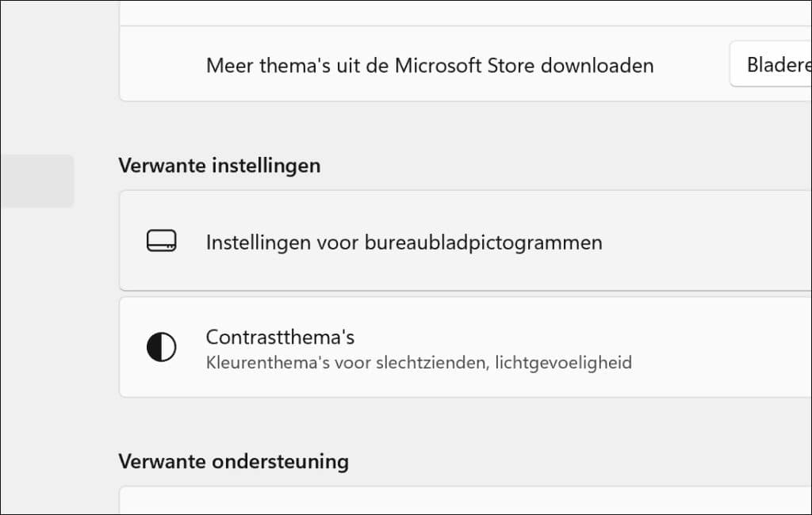Open Instellingen voor bureaubladpictogrammen
The height and width of the screenshot is (515, 812).
pyautogui.click(x=404, y=242)
